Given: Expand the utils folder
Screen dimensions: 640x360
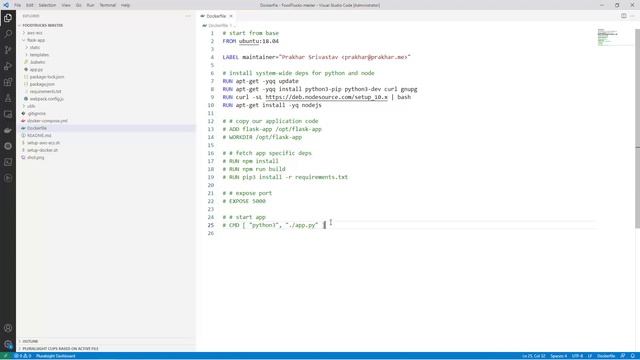Looking at the screenshot, I should click(x=31, y=106).
